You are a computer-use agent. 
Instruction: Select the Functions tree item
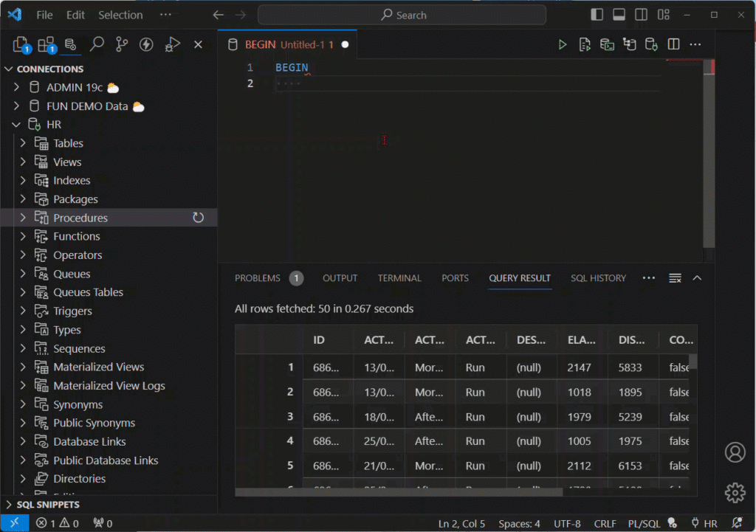(77, 236)
